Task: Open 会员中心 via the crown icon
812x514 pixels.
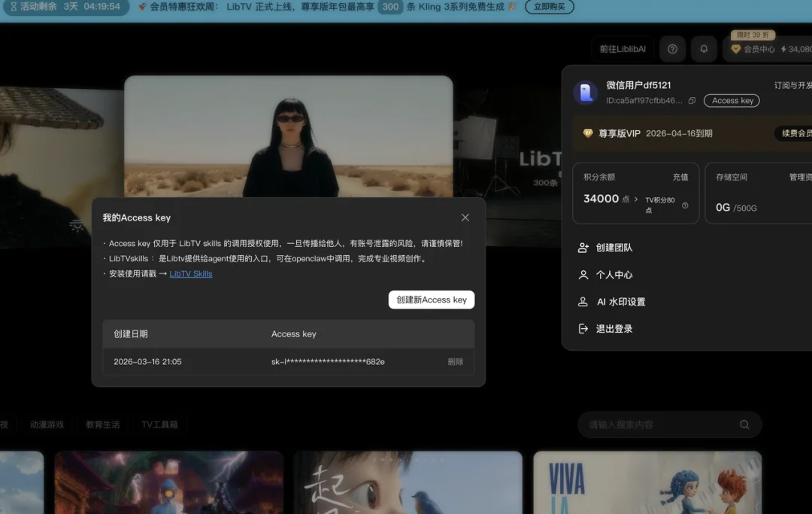Action: pos(735,48)
